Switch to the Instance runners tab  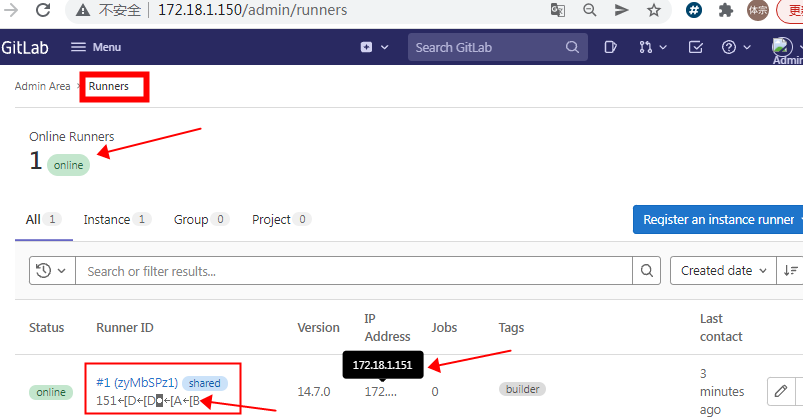click(117, 220)
